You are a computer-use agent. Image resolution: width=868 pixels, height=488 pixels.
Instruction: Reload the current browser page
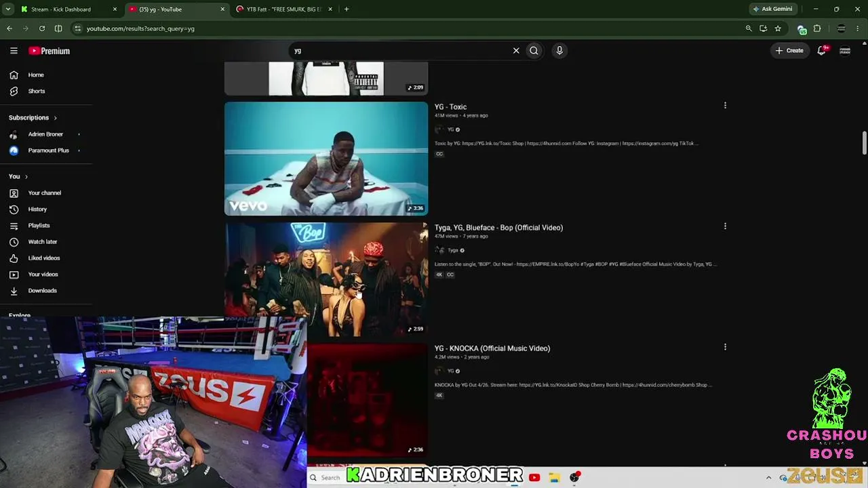click(x=42, y=28)
